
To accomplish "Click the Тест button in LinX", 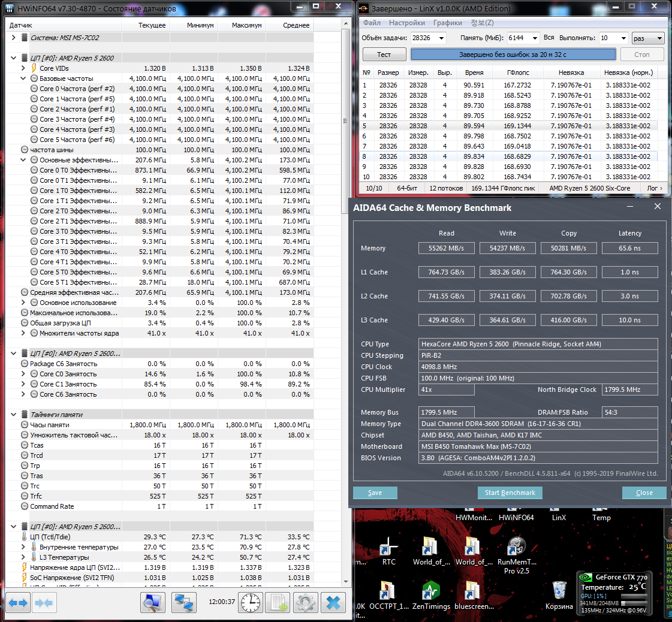I will [384, 55].
